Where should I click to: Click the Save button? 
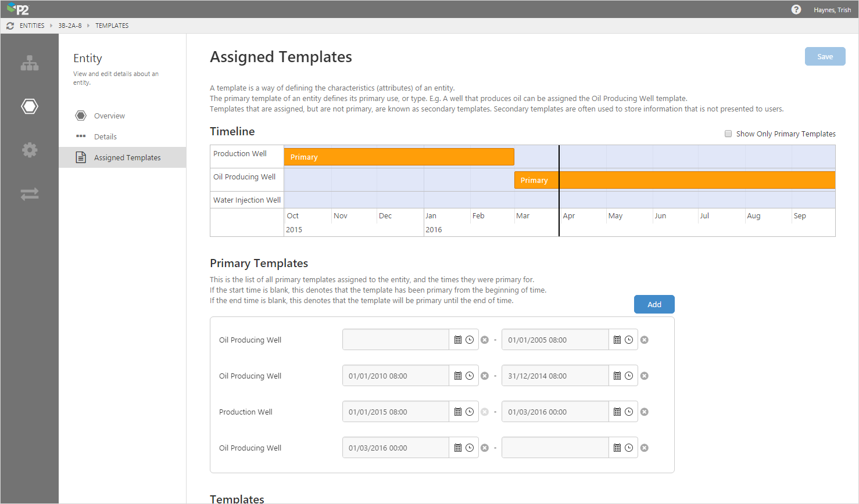pyautogui.click(x=825, y=56)
